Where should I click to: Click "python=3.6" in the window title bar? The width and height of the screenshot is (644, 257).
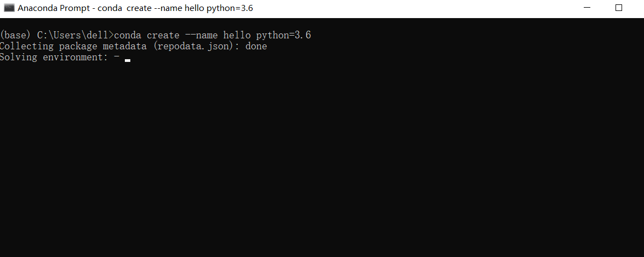coord(229,8)
